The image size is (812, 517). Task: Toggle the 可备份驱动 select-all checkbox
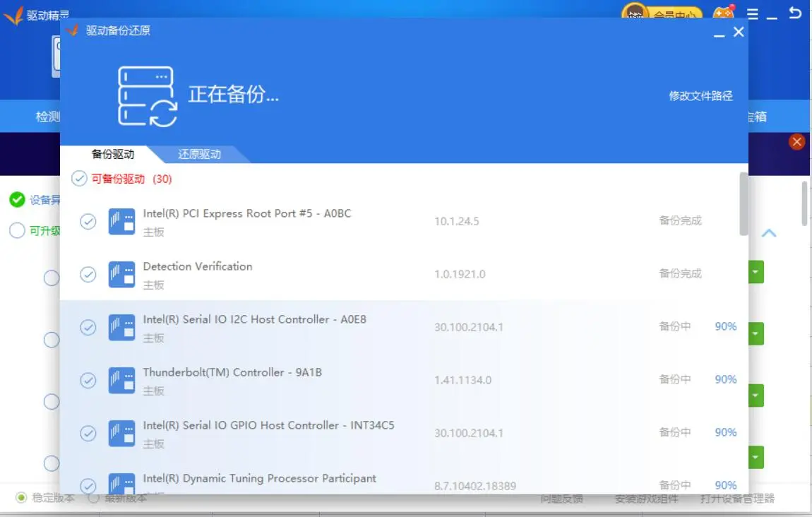(79, 179)
